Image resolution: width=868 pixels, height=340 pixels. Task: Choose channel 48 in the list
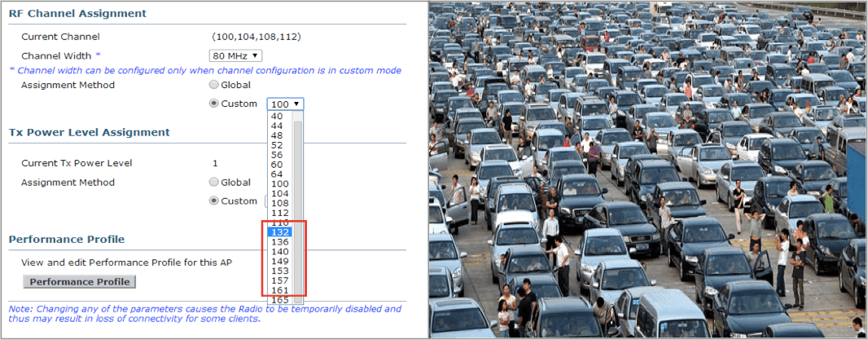[x=280, y=135]
